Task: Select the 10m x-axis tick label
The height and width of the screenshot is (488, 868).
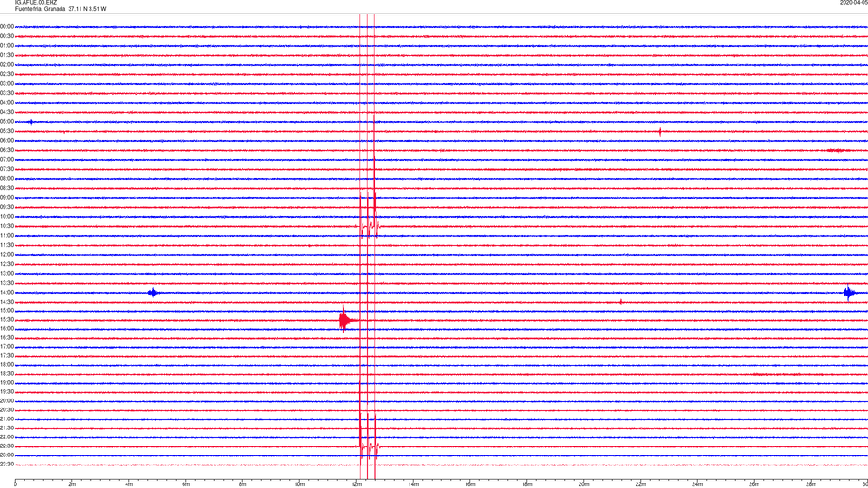Action: (x=299, y=484)
